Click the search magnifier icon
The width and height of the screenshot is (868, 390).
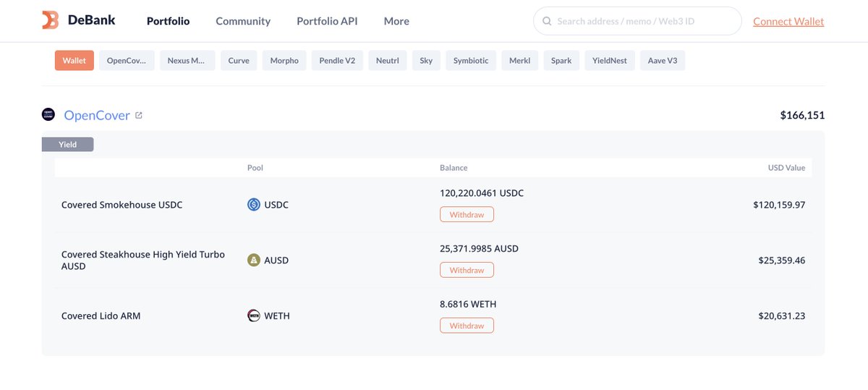pyautogui.click(x=547, y=22)
